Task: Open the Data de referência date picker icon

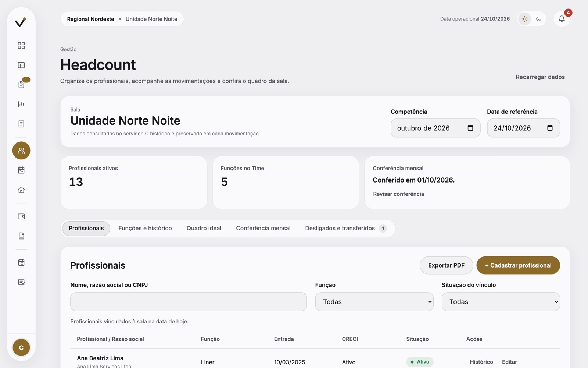Action: click(x=550, y=128)
